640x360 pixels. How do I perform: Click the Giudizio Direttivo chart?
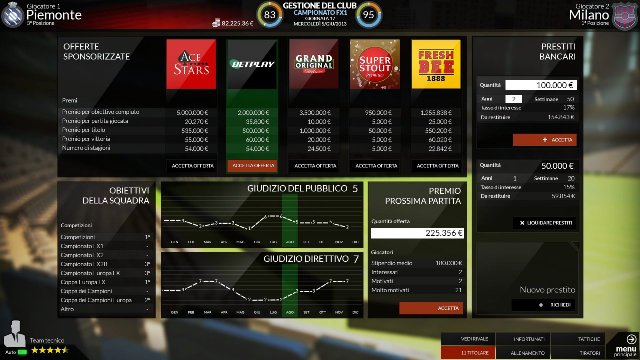coord(262,285)
